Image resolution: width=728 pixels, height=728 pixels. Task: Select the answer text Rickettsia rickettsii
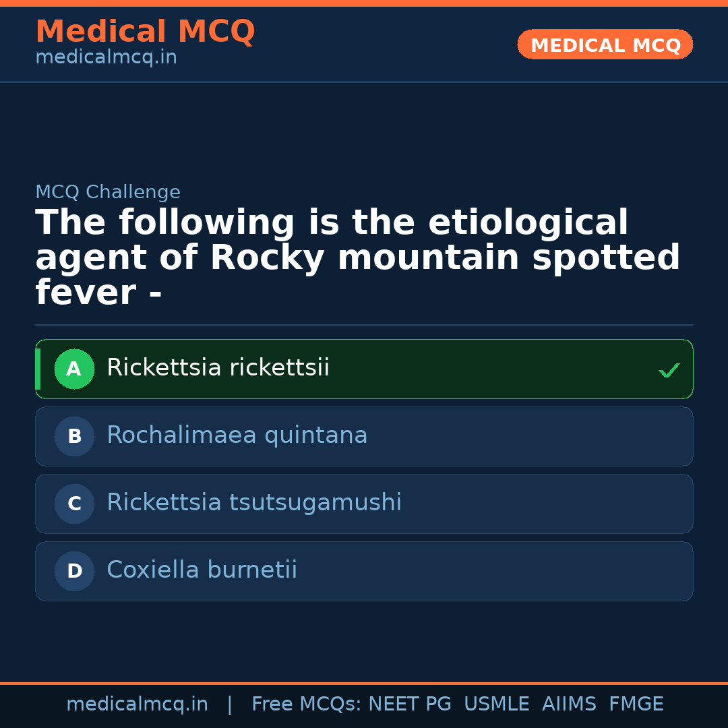coord(218,368)
